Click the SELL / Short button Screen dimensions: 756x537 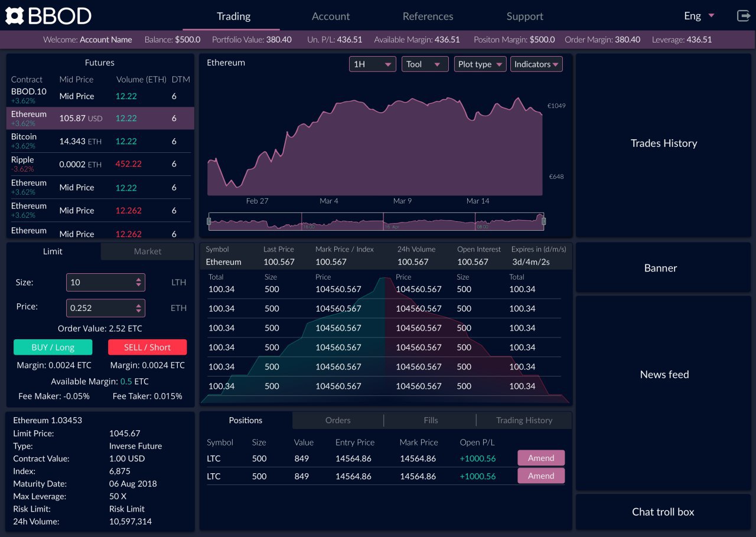pyautogui.click(x=148, y=347)
